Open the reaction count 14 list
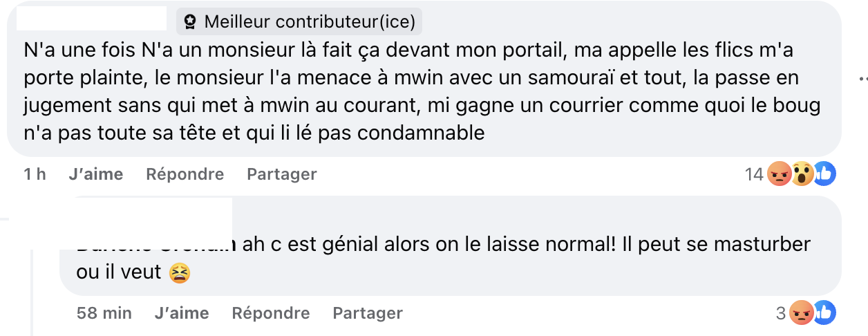The width and height of the screenshot is (868, 336). [x=754, y=174]
